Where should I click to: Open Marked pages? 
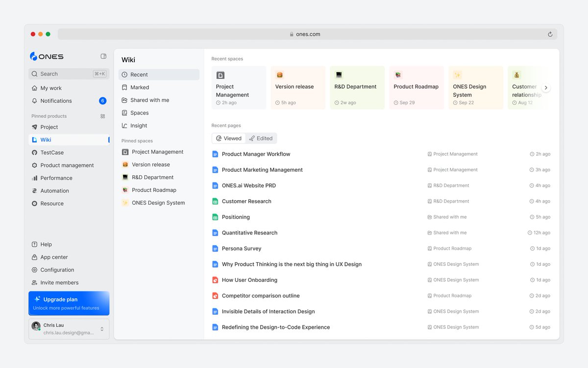point(159,87)
